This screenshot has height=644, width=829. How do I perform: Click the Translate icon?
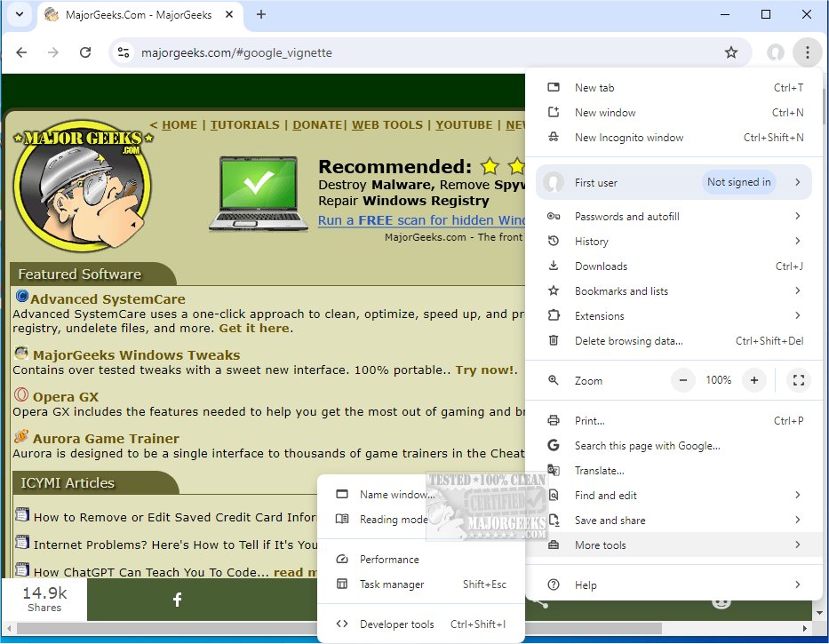click(x=554, y=470)
